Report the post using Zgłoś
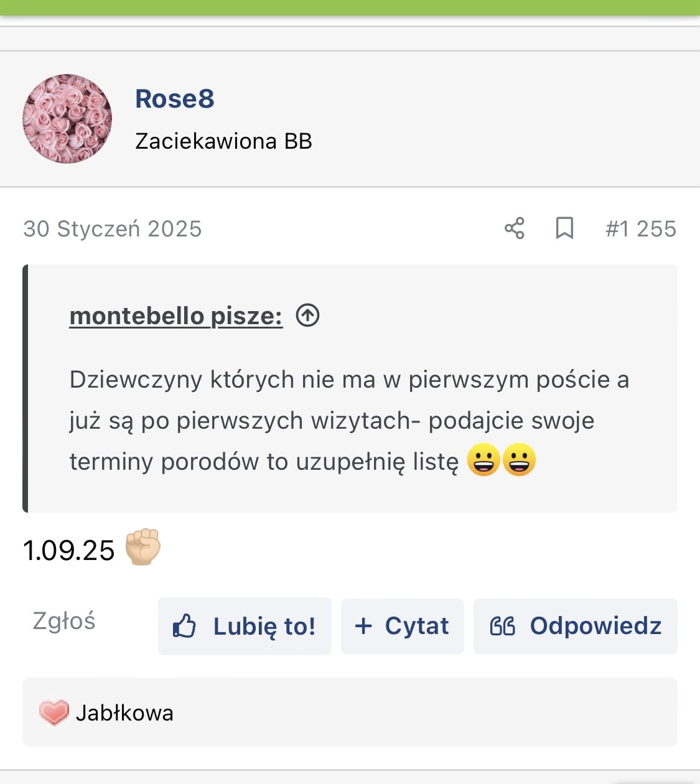Screen dimensions: 700x784 [x=64, y=621]
